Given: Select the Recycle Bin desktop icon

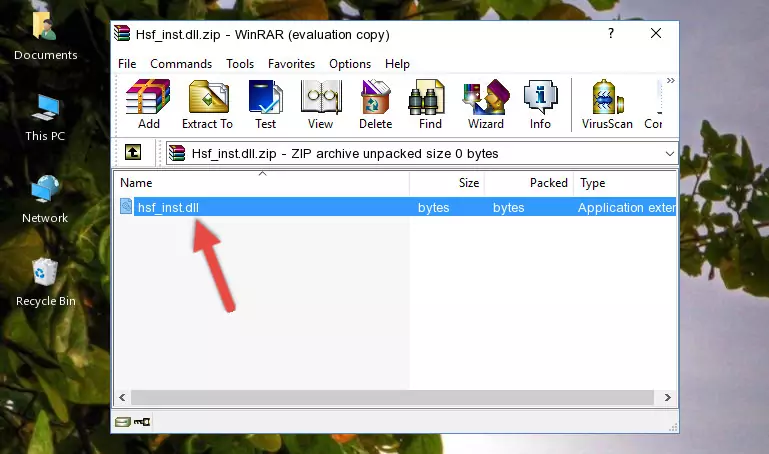Looking at the screenshot, I should 46,282.
